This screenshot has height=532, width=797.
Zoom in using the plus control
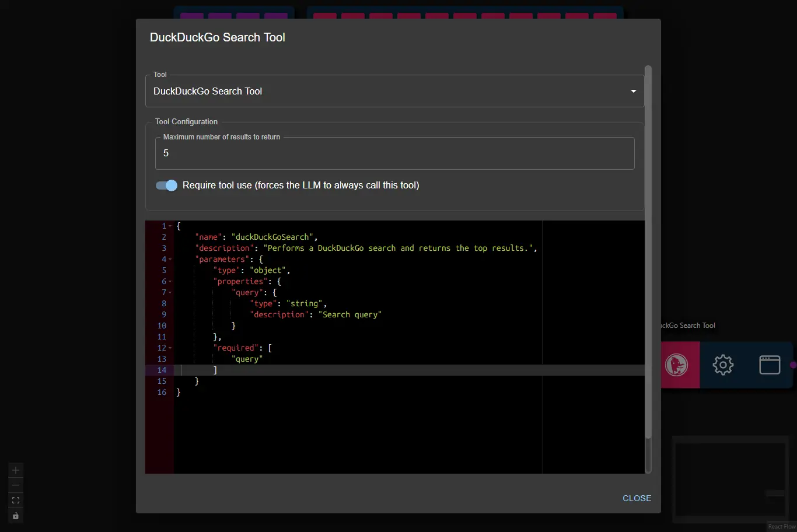[15, 470]
